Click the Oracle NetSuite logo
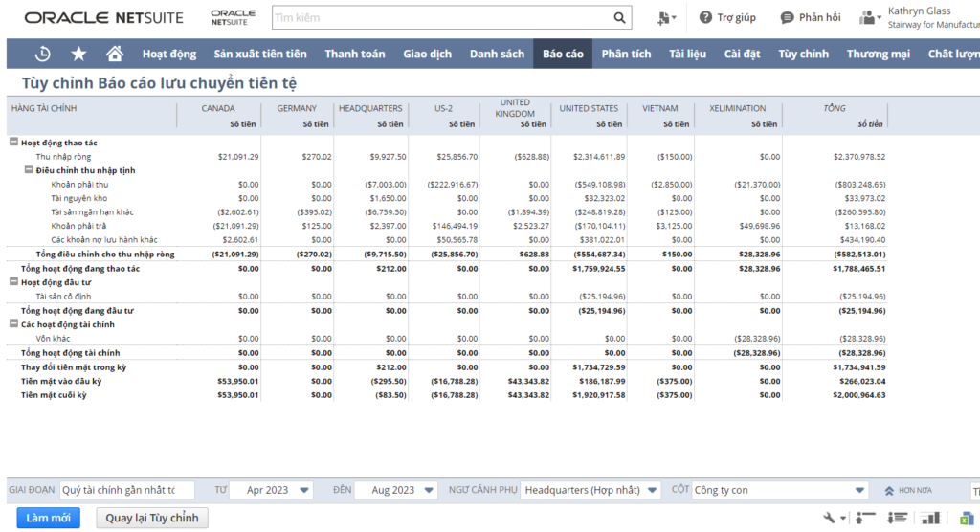The width and height of the screenshot is (980, 532). (103, 18)
